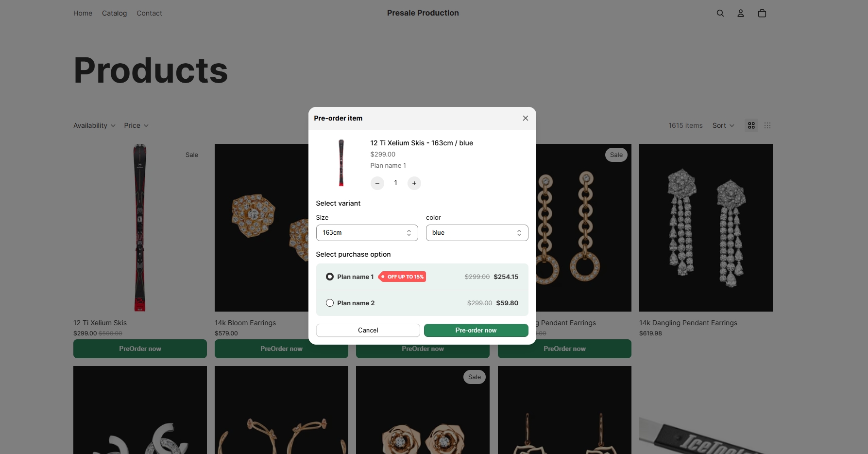Click the ski thumbnail in the dialog

coord(341,163)
